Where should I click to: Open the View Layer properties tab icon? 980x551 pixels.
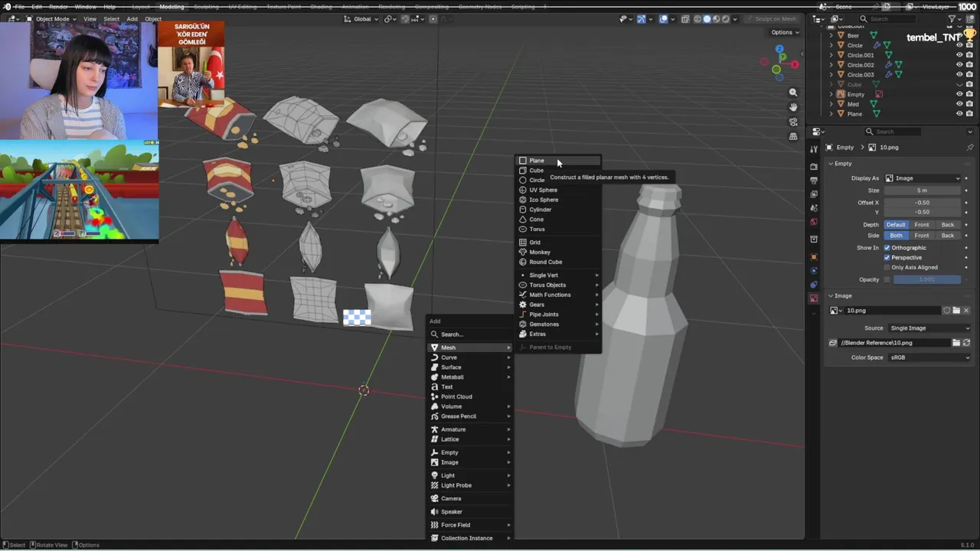point(814,194)
